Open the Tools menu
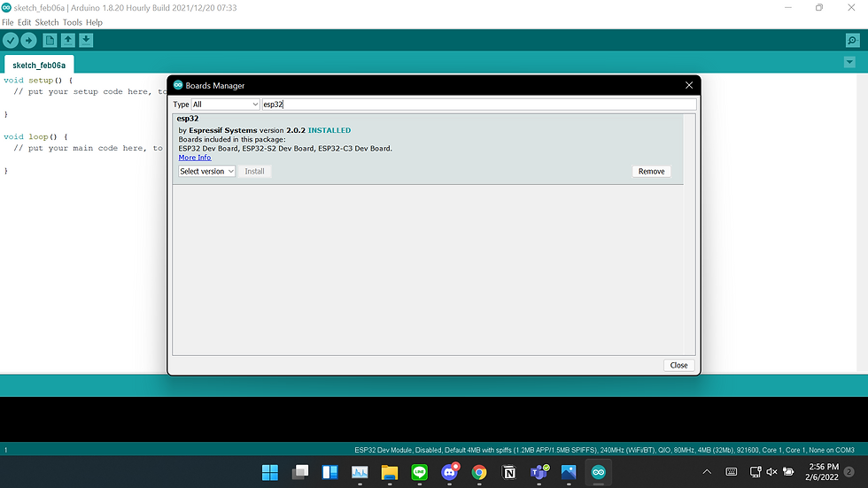 pos(73,23)
